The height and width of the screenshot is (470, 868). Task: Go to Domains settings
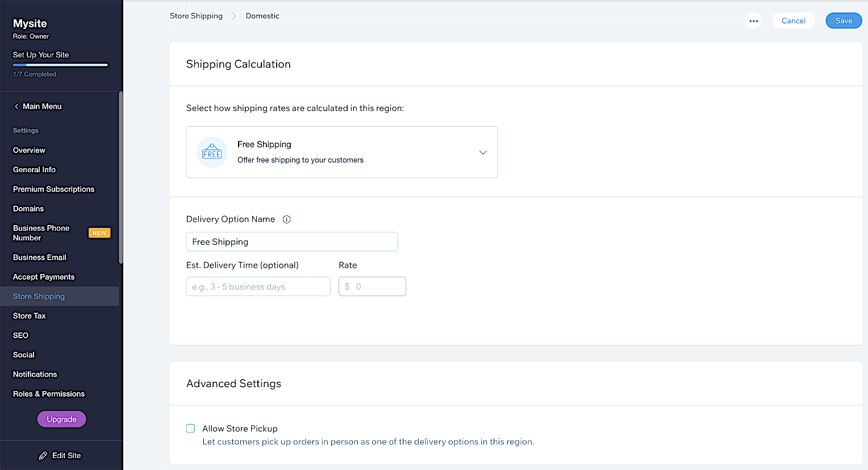(x=28, y=209)
